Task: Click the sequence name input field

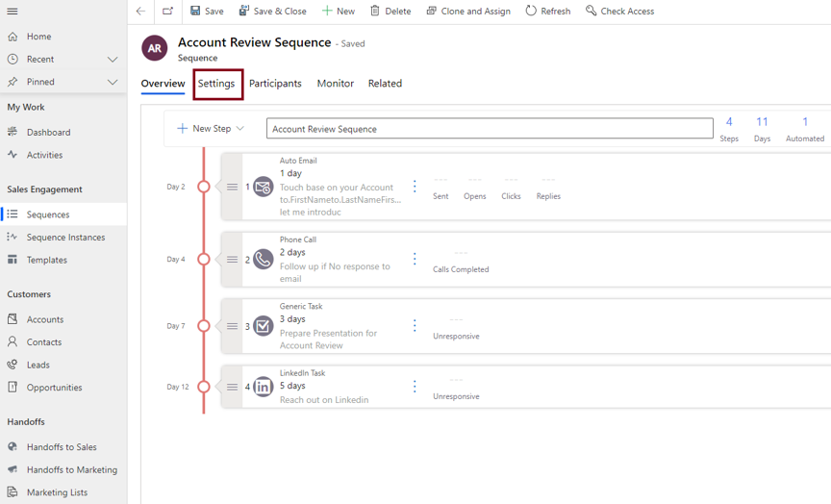Action: point(490,129)
